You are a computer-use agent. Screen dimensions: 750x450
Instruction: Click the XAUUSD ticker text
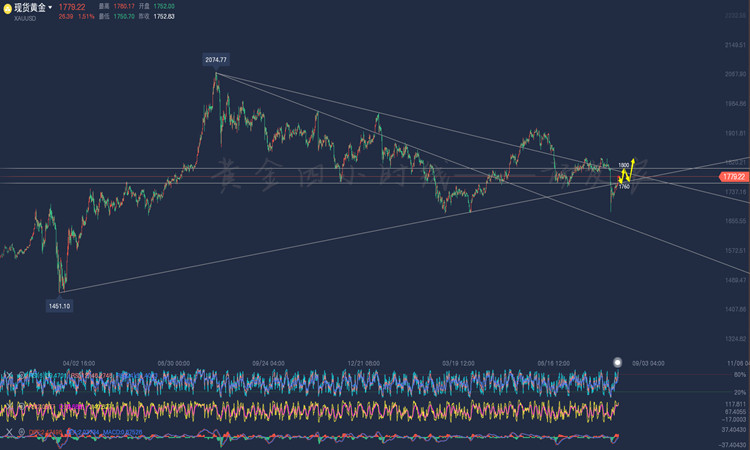point(25,18)
